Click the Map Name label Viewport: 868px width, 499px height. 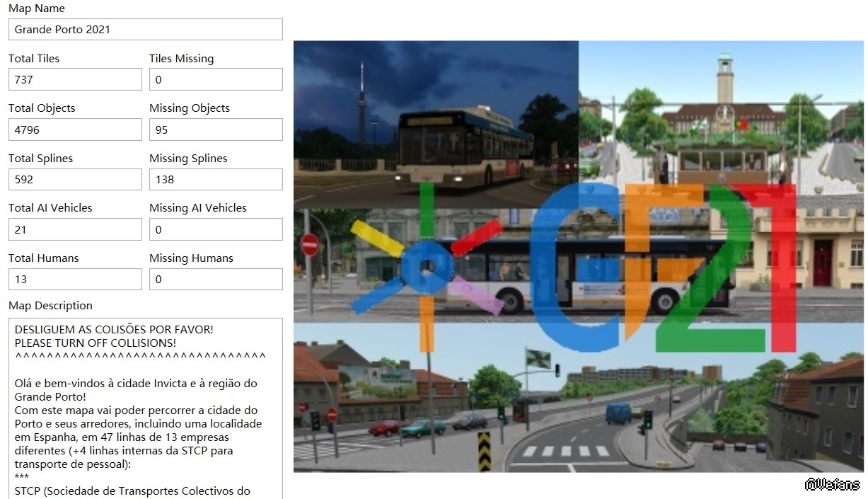[x=37, y=8]
